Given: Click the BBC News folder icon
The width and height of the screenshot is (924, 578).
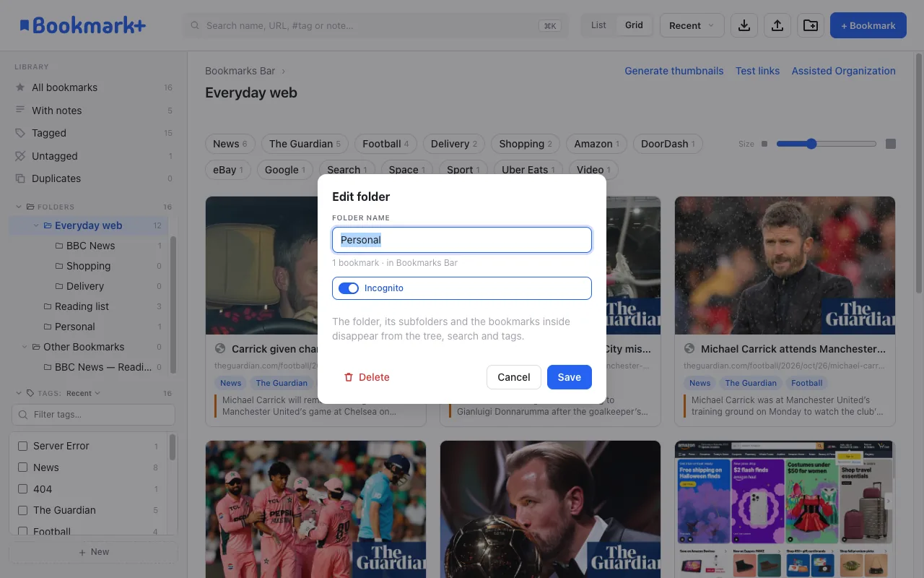Looking at the screenshot, I should (59, 246).
